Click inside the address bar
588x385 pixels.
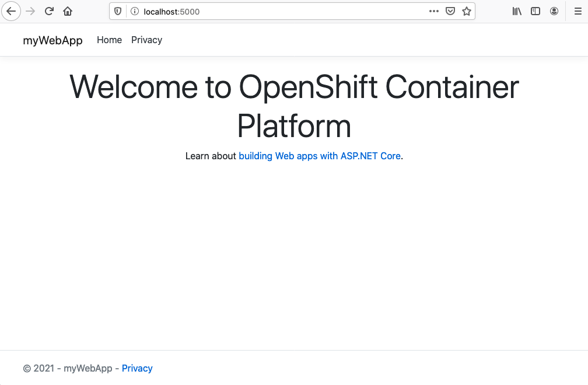click(x=262, y=10)
